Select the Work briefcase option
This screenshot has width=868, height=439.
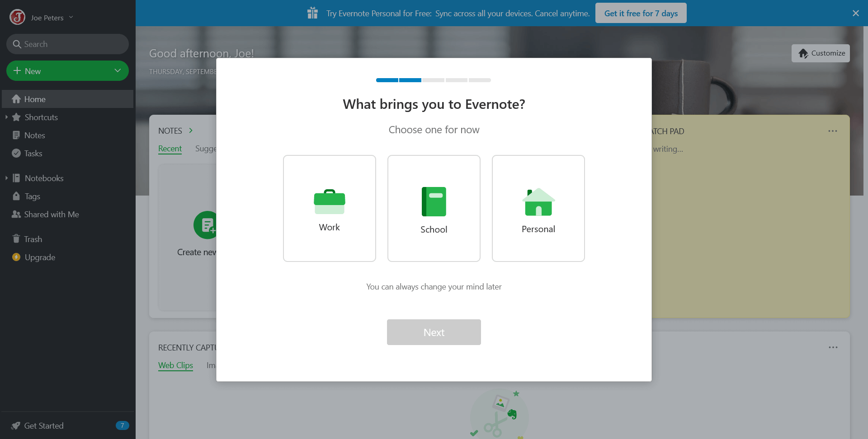[x=329, y=208]
